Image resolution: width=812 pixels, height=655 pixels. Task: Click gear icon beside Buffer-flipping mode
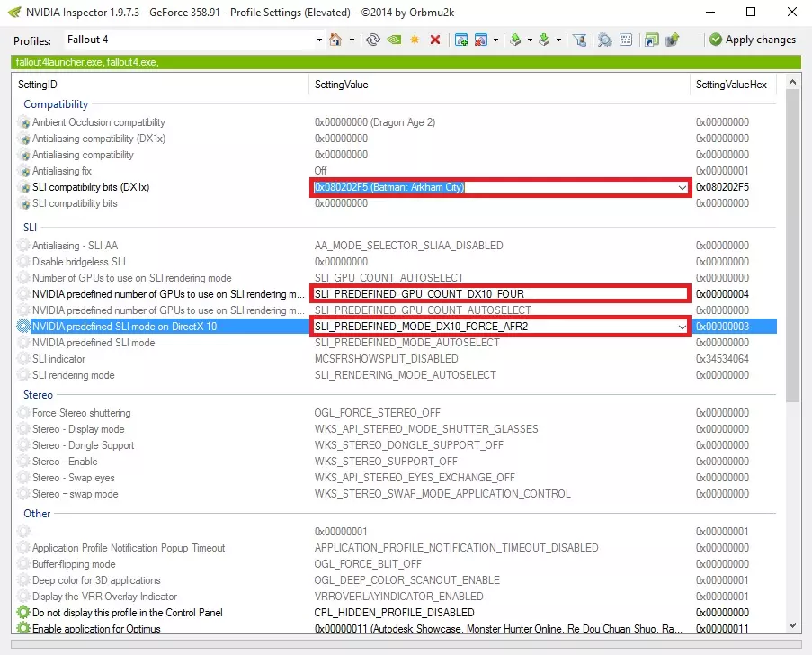tap(23, 564)
